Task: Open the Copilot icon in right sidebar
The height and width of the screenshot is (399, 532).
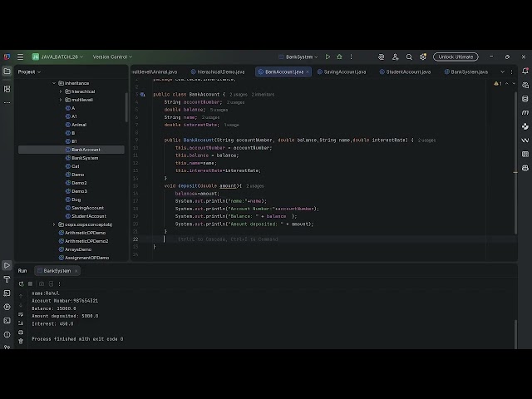Action: click(x=525, y=168)
